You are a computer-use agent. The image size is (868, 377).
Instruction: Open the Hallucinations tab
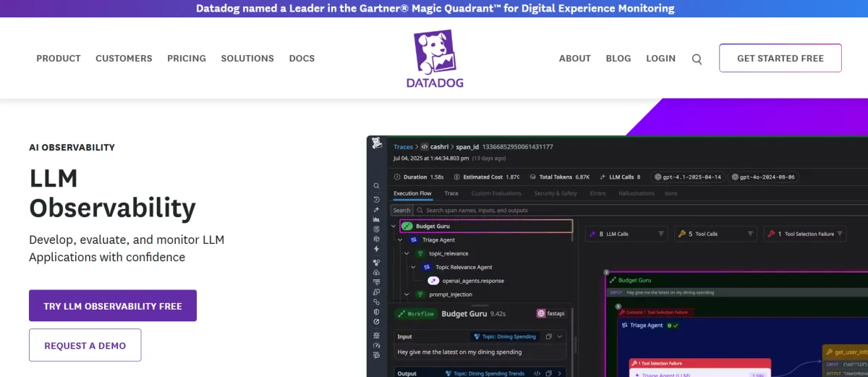637,193
